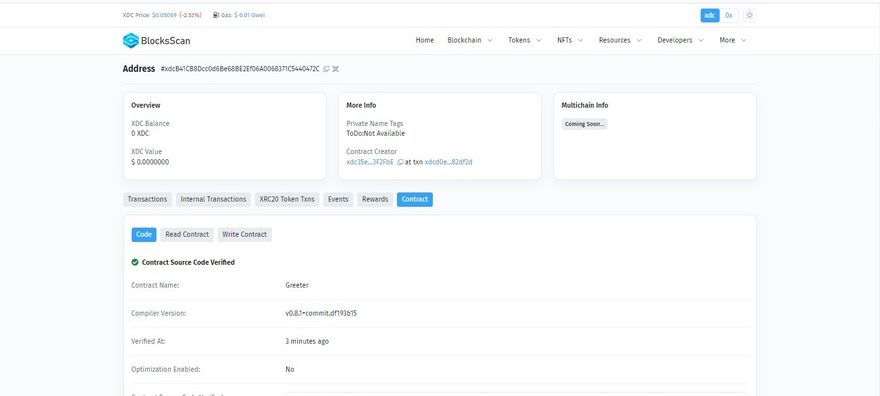
Task: Open the More dropdown menu
Action: click(733, 40)
